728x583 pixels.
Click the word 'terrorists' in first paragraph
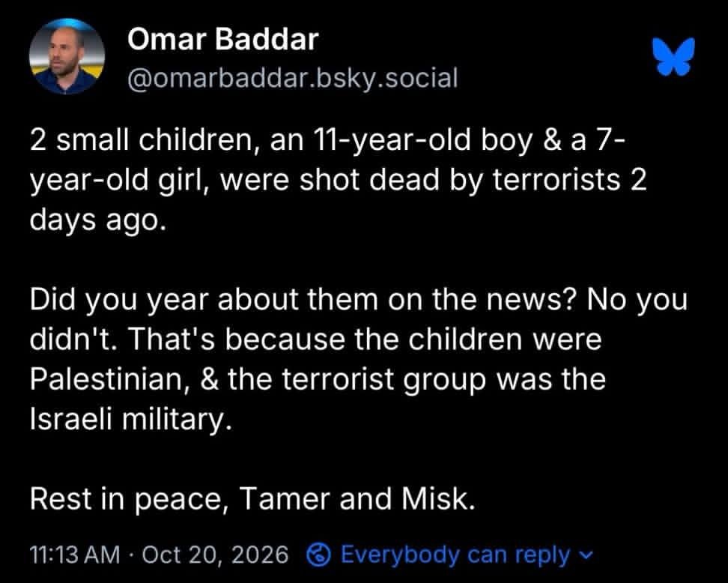556,180
